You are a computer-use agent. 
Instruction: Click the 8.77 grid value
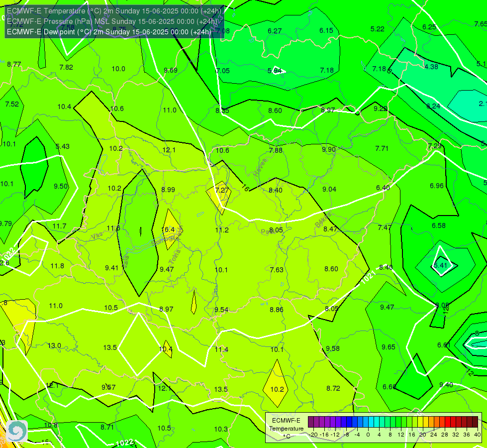pos(14,64)
